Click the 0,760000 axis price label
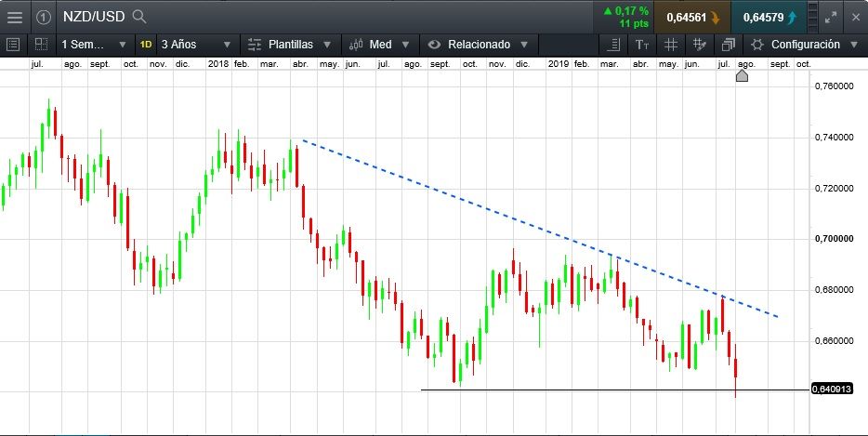Screen dimensions: 868x436 click(x=835, y=86)
